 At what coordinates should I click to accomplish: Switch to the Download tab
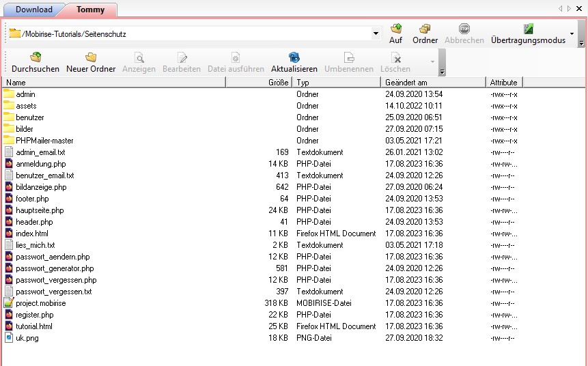tap(33, 10)
